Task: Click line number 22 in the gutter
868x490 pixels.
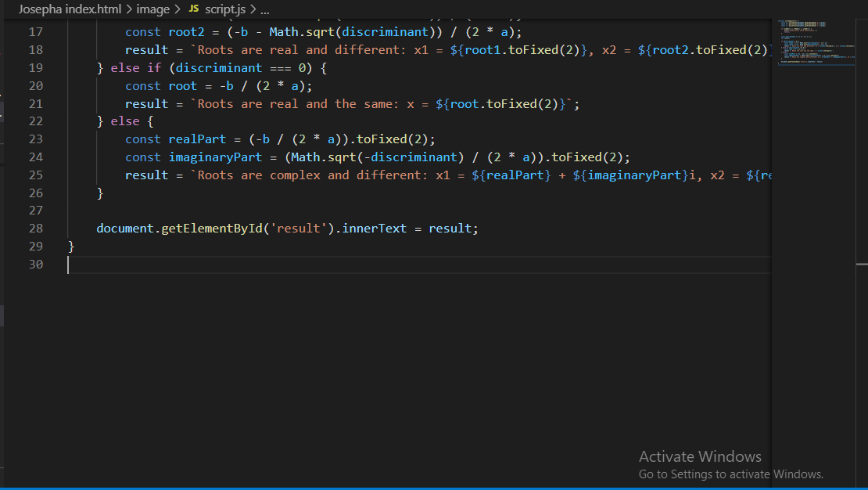Action: (36, 121)
